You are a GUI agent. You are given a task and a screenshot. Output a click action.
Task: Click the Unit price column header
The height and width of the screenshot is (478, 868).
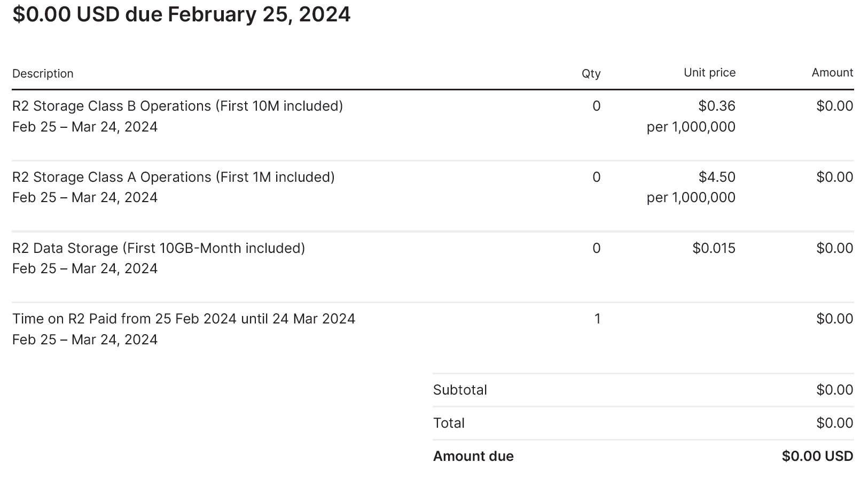click(709, 73)
